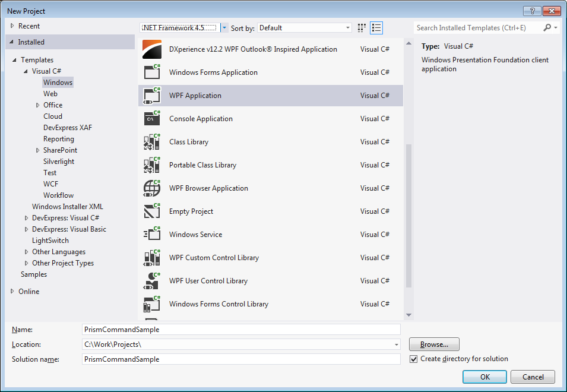This screenshot has height=392, width=567.
Task: Select the Samples node
Action: click(34, 274)
